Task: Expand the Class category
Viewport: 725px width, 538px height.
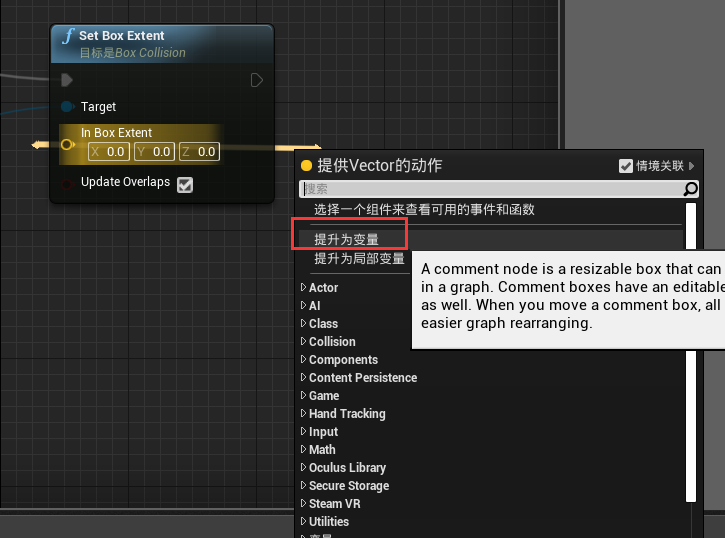Action: [303, 324]
